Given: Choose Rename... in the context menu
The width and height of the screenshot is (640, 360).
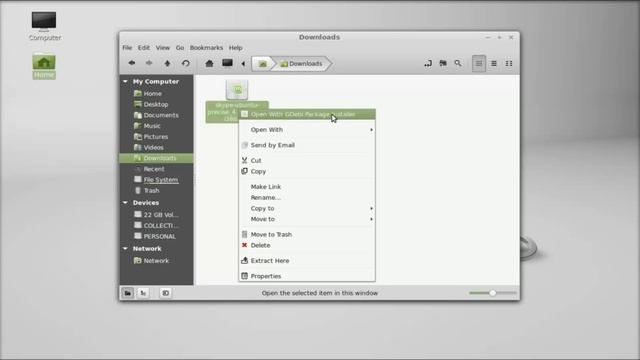Looking at the screenshot, I should click(x=307, y=198).
